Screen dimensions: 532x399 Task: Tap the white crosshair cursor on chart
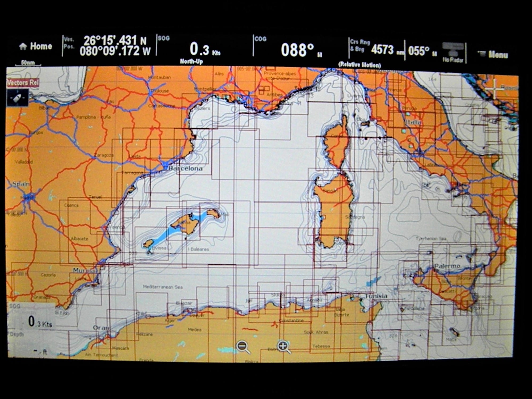tap(494, 89)
